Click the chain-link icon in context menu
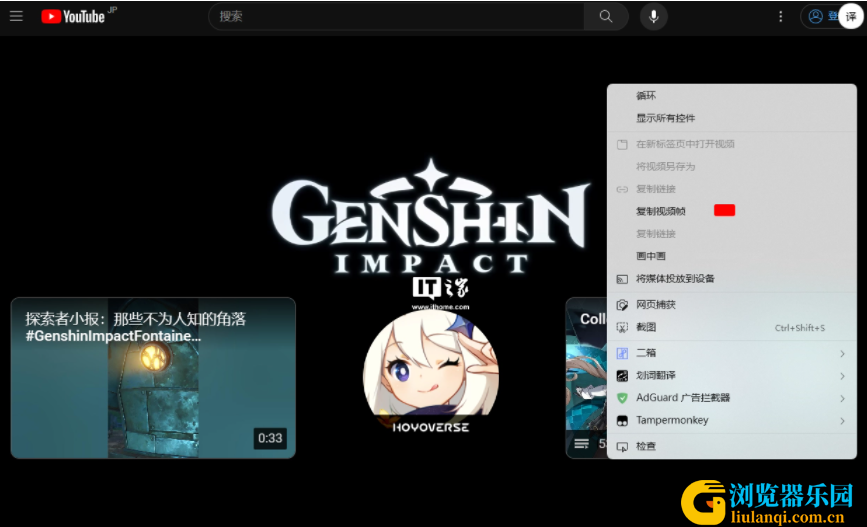This screenshot has height=527, width=867. click(x=622, y=189)
